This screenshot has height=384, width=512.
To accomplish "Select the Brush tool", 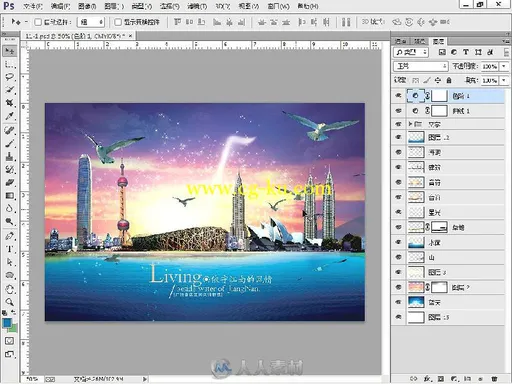I will coord(10,143).
